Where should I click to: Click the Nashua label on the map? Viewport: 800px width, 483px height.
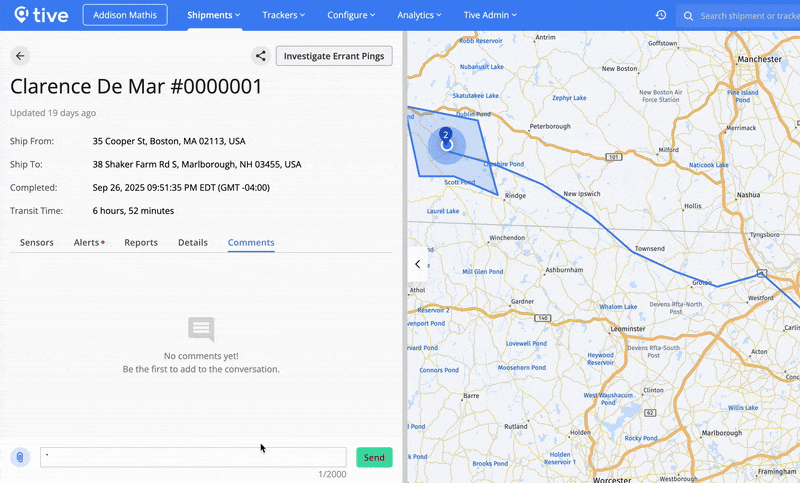(748, 195)
